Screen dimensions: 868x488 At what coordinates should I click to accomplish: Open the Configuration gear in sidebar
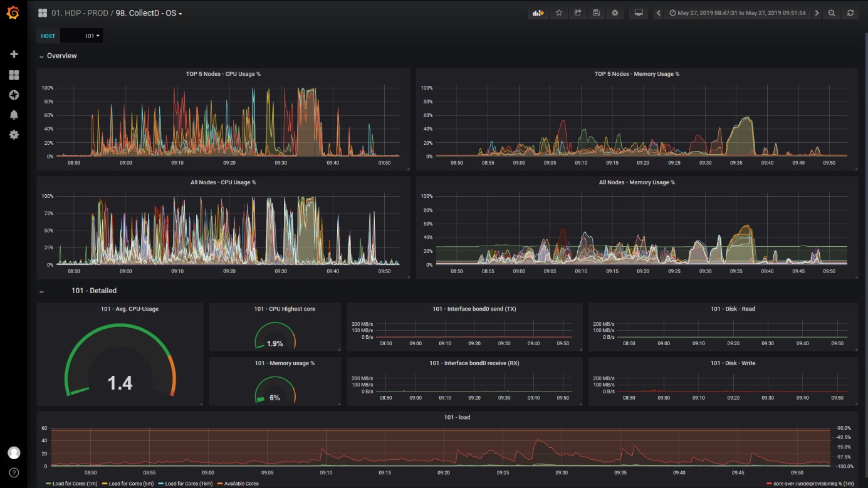[14, 135]
